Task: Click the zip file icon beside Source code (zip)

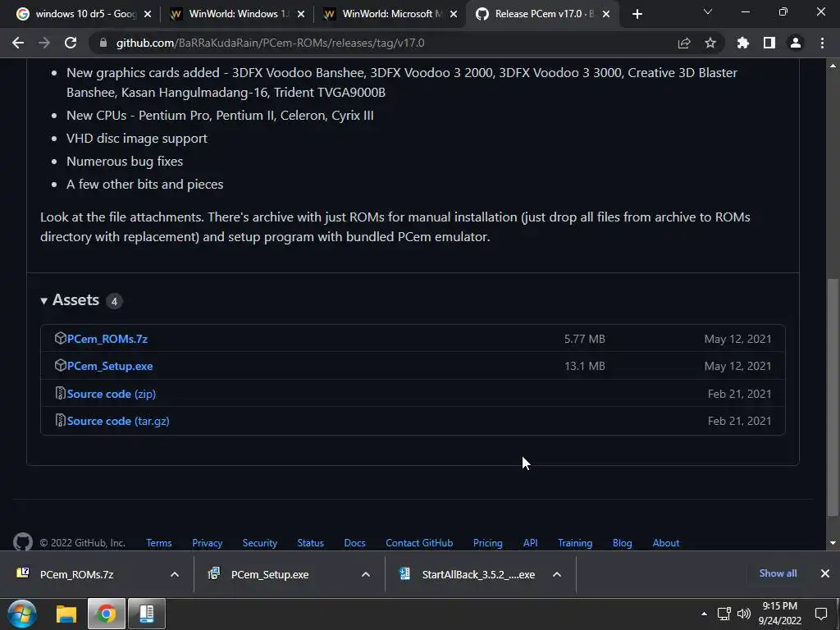Action: pyautogui.click(x=60, y=393)
